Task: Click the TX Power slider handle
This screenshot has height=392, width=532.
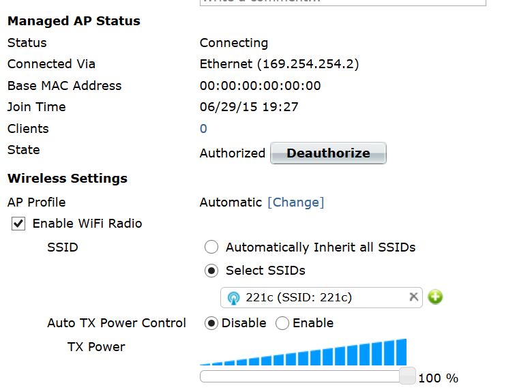Action: pyautogui.click(x=407, y=376)
